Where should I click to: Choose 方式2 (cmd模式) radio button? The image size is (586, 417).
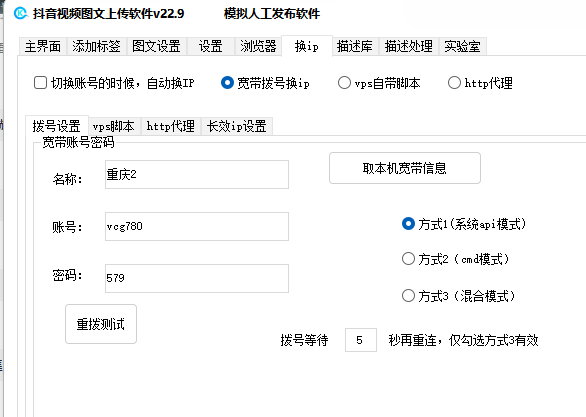click(x=408, y=259)
